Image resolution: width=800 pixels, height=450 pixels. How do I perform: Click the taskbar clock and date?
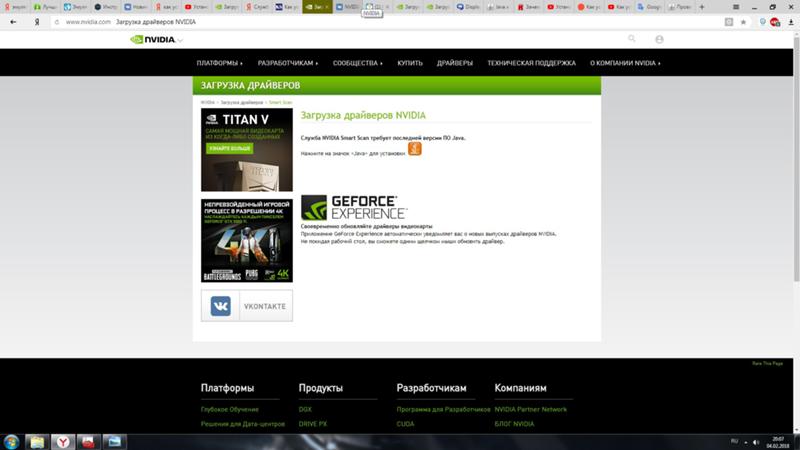[x=778, y=442]
